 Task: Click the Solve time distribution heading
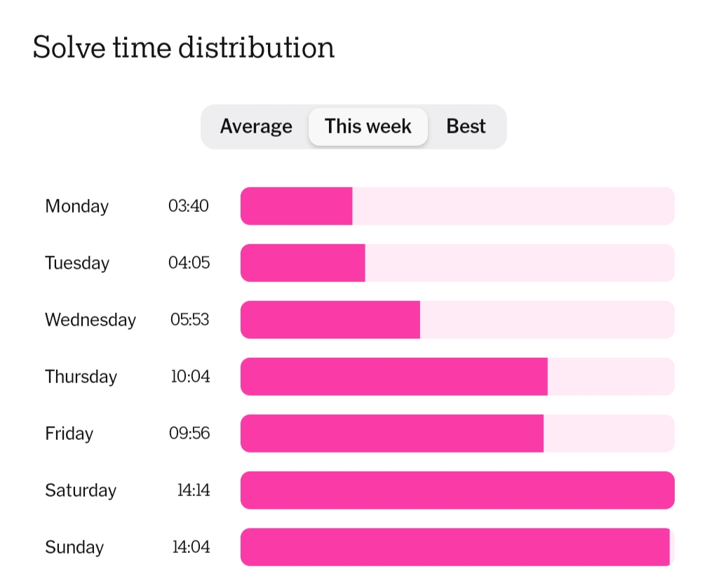tap(184, 48)
